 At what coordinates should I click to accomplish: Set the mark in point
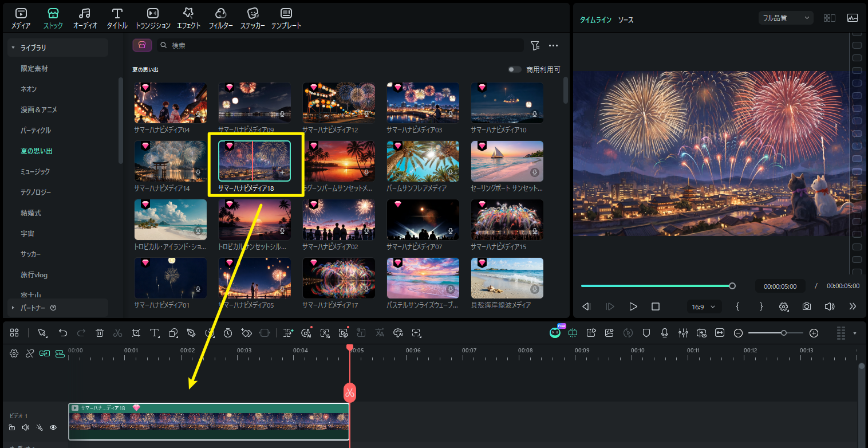(738, 306)
